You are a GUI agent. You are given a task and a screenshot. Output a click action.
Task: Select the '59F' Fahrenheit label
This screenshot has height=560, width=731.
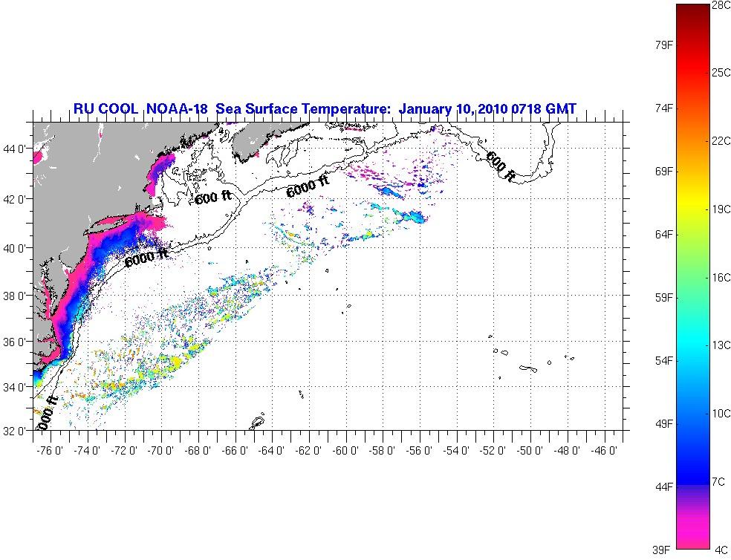(664, 298)
